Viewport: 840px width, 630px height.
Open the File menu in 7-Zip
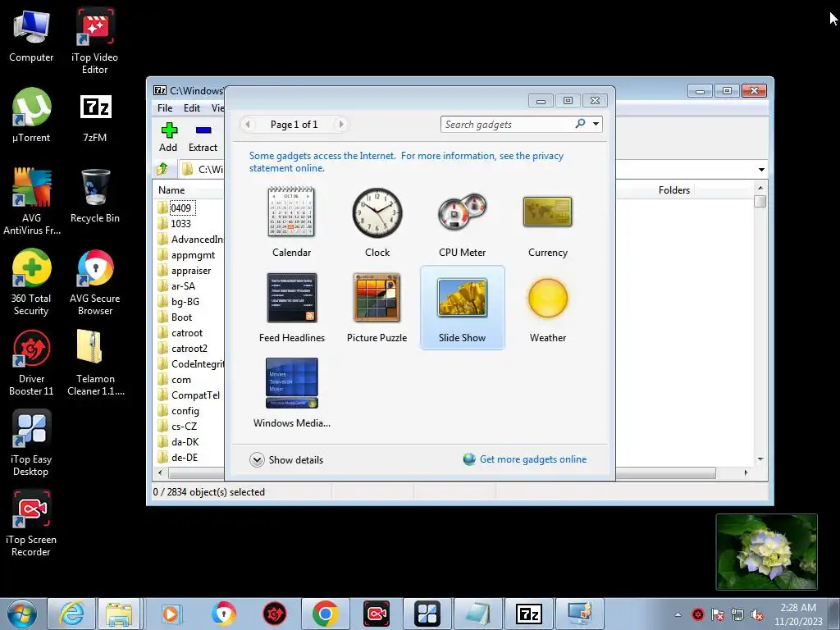coord(165,107)
